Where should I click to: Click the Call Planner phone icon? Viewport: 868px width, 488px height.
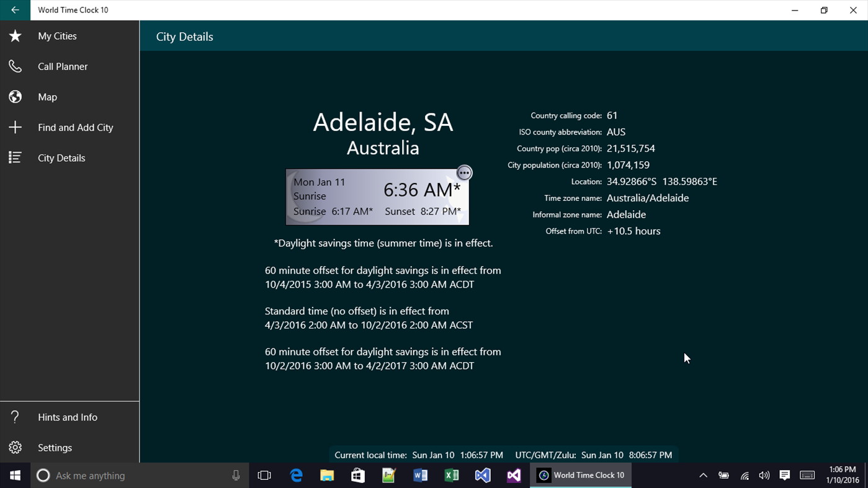15,66
